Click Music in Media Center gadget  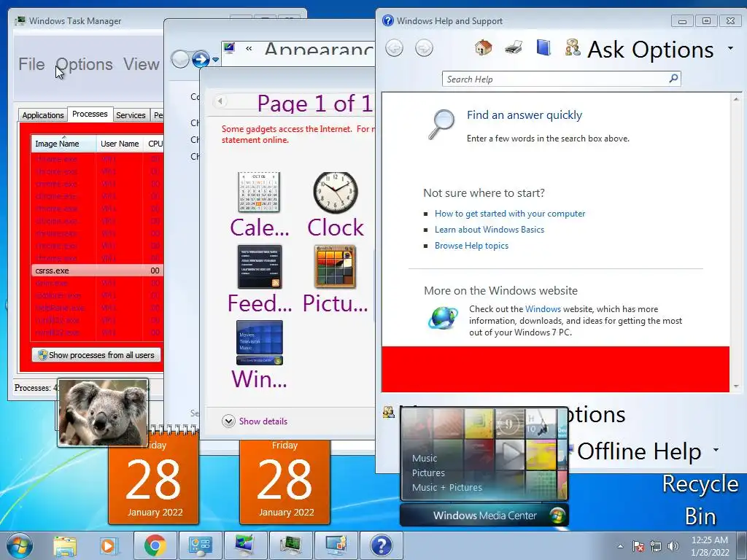coord(424,458)
